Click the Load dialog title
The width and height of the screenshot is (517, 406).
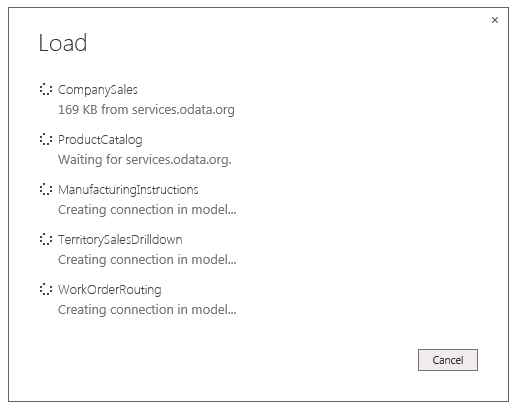click(63, 43)
